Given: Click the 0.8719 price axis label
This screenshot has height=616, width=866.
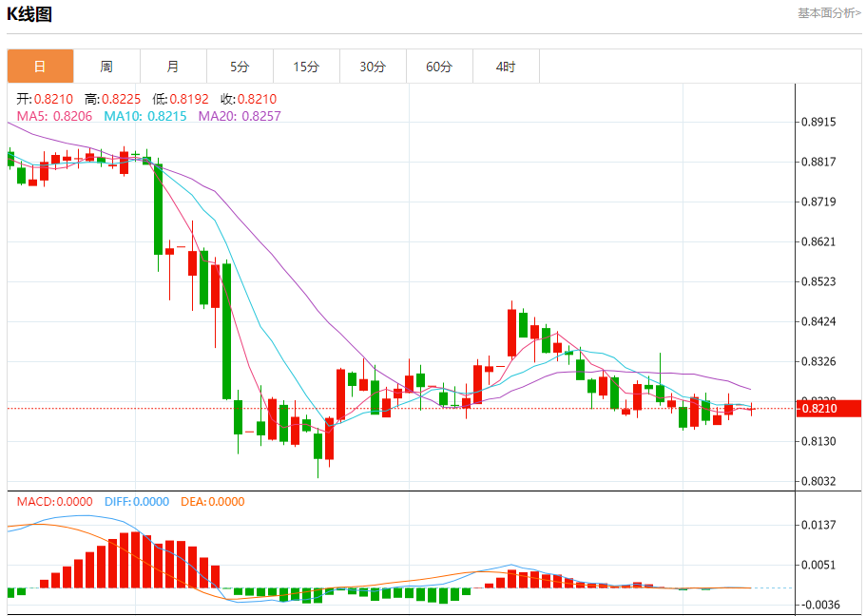Looking at the screenshot, I should tap(818, 202).
